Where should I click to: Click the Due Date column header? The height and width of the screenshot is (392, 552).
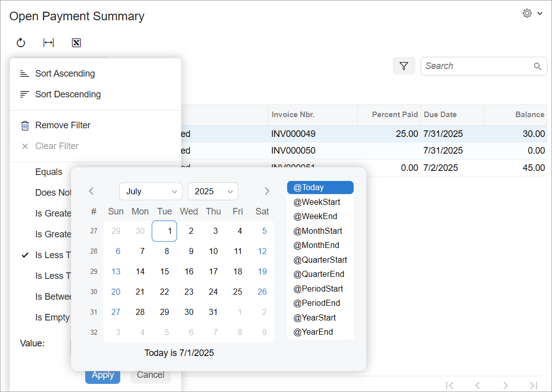tap(453, 115)
